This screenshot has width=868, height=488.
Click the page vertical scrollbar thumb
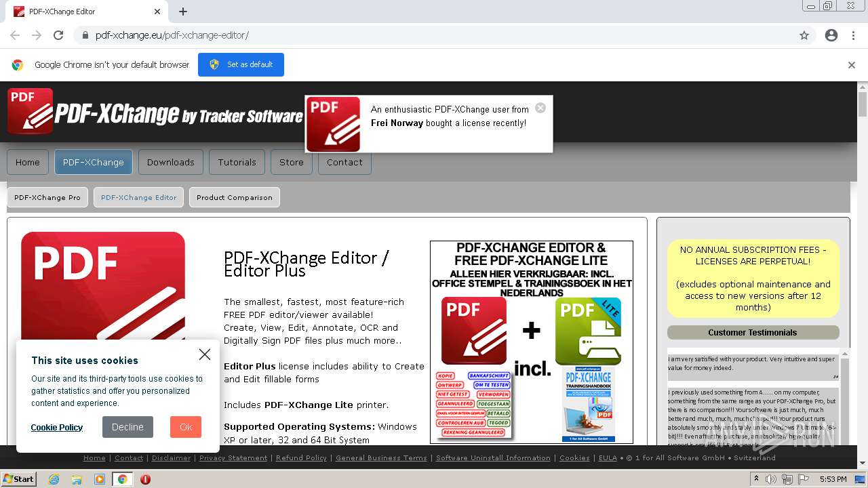click(x=863, y=104)
